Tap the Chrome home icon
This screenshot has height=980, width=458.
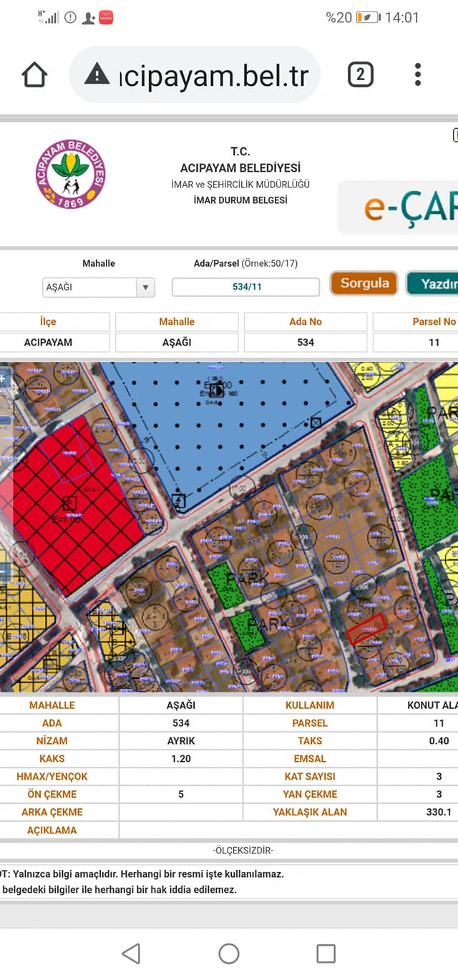pyautogui.click(x=34, y=74)
